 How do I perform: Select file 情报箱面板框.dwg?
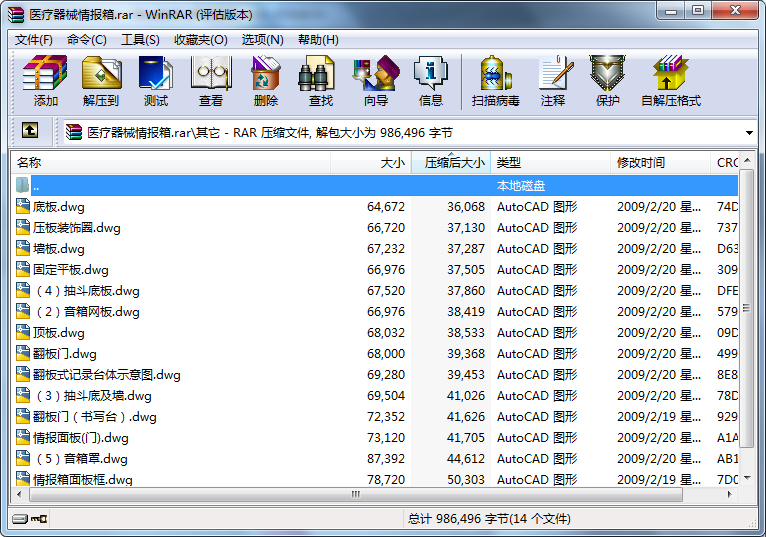tap(83, 479)
